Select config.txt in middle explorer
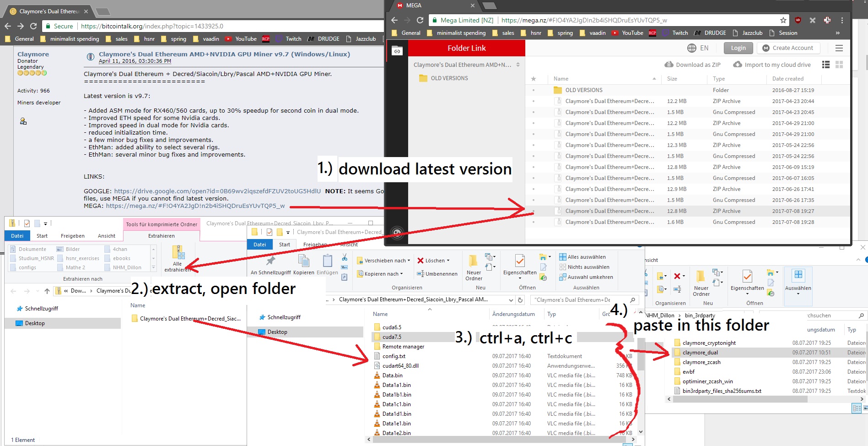This screenshot has width=868, height=446. click(394, 356)
